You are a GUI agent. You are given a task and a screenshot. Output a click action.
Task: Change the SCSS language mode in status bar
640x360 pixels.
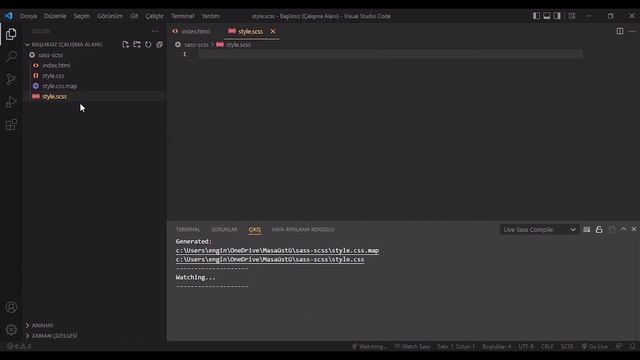point(567,347)
